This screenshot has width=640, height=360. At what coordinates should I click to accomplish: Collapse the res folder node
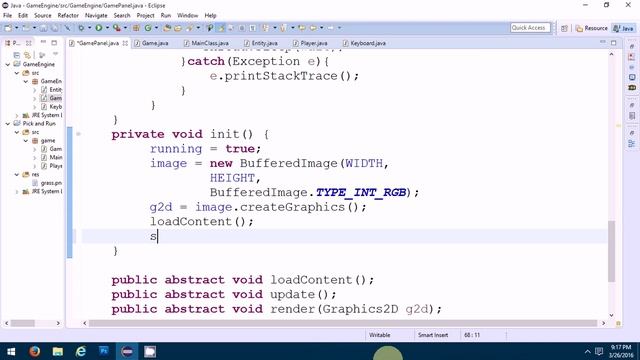pos(17,175)
